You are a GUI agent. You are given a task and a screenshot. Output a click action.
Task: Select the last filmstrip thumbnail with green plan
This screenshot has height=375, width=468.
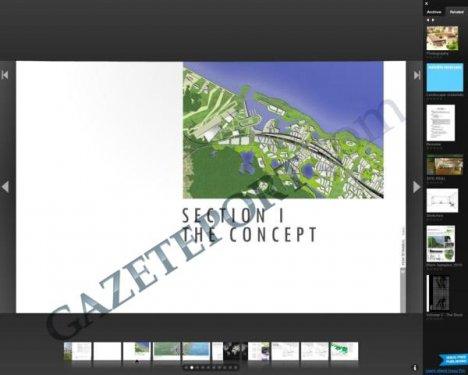pyautogui.click(x=344, y=351)
